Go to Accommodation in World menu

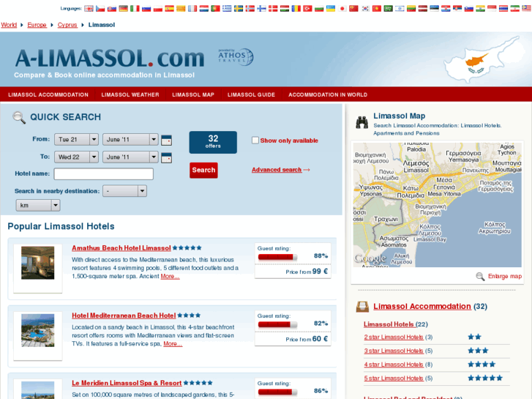[x=328, y=94]
